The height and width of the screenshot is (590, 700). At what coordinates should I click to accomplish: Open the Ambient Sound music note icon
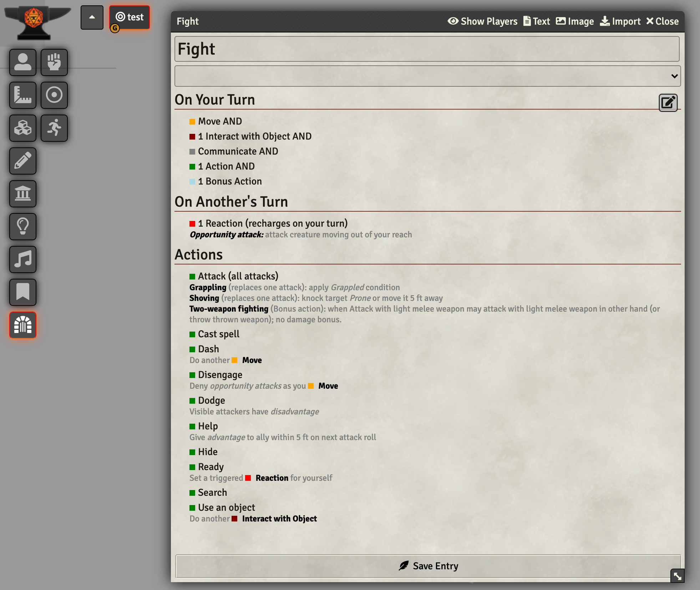pyautogui.click(x=23, y=259)
